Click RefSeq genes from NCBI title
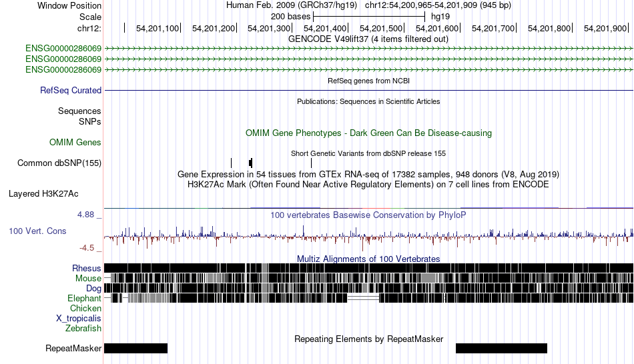Image resolution: width=634 pixels, height=364 pixels. pos(368,81)
